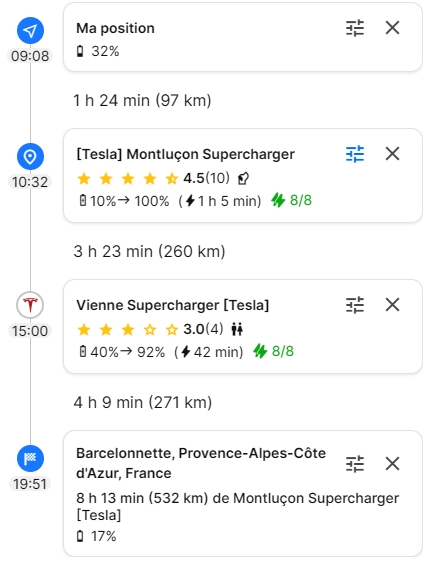Select the [Tesla] Montluçon Supercharger title

click(x=185, y=154)
